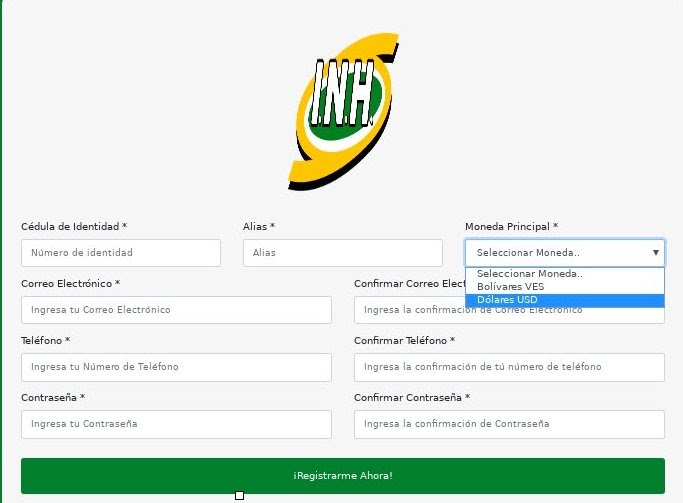This screenshot has height=503, width=683.
Task: Submit with ¡Registrarme Ahora! button
Action: pos(343,476)
